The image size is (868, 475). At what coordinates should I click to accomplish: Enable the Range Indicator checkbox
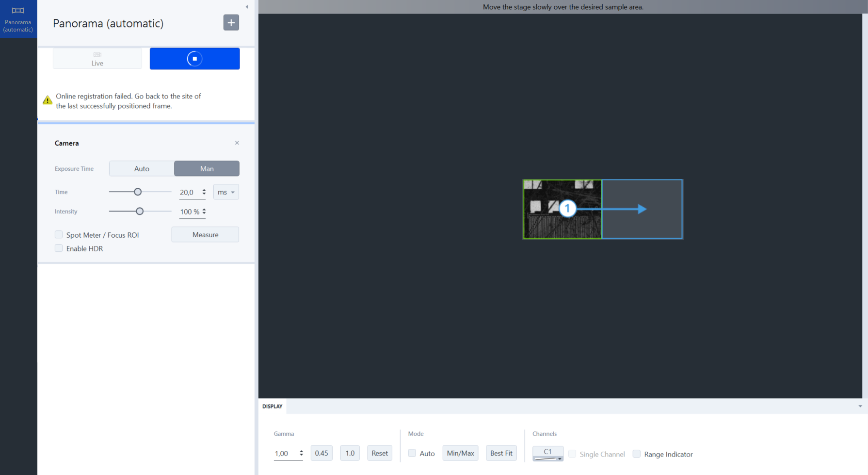[x=637, y=454]
